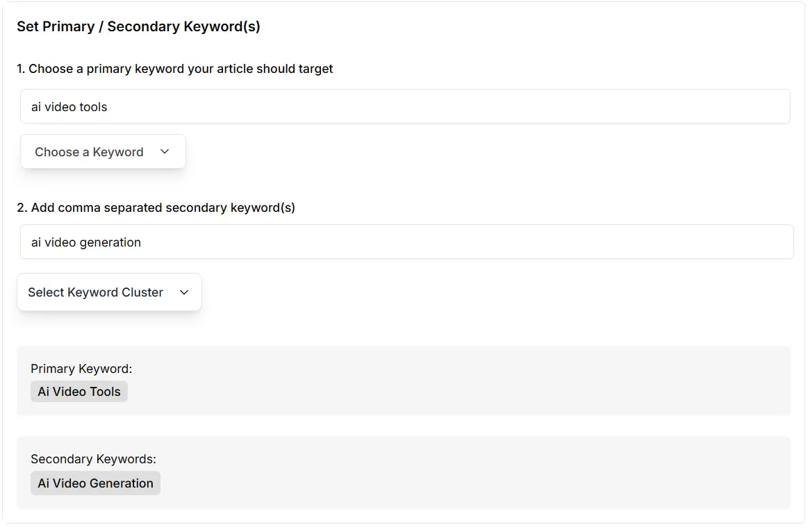This screenshot has height=532, width=810.
Task: Click the chevron on Choose a Keyword
Action: [x=165, y=151]
